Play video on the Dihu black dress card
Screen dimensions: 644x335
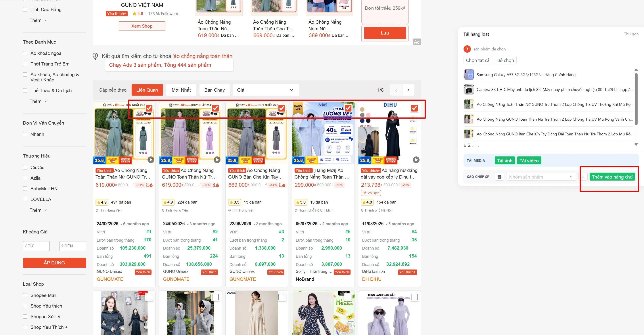click(416, 160)
